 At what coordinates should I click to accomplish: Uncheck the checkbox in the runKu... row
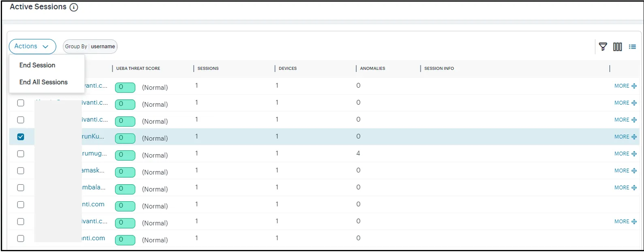pos(21,137)
